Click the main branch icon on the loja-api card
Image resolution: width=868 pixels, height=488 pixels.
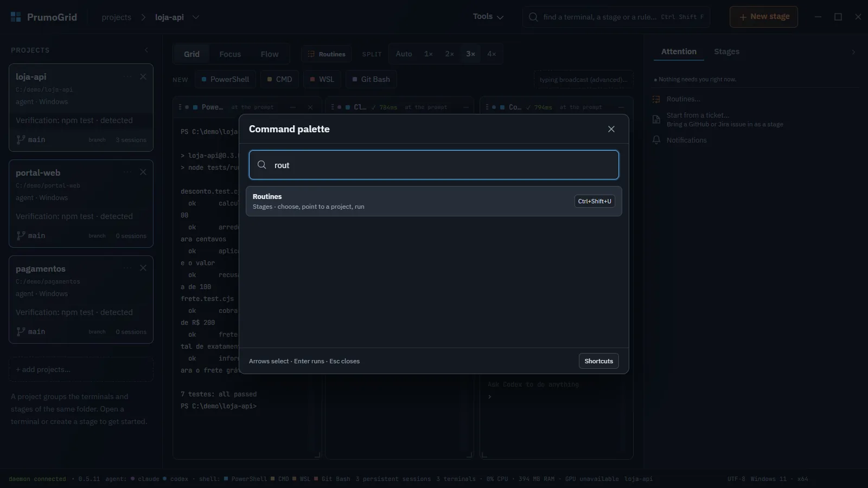tap(21, 140)
